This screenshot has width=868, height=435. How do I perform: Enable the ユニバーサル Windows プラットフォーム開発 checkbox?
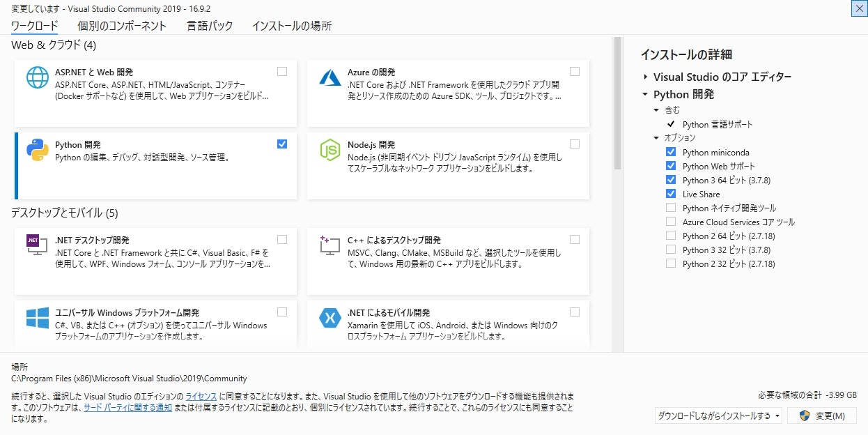[x=282, y=312]
